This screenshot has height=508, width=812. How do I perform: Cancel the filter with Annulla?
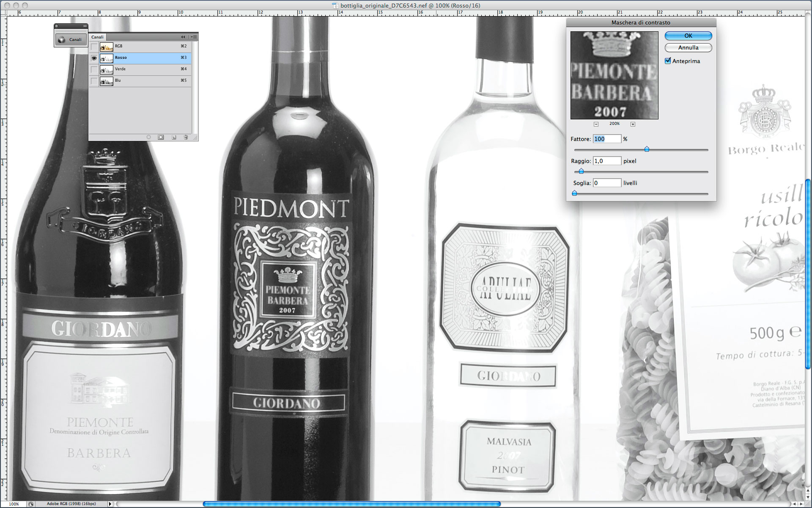[x=688, y=48]
